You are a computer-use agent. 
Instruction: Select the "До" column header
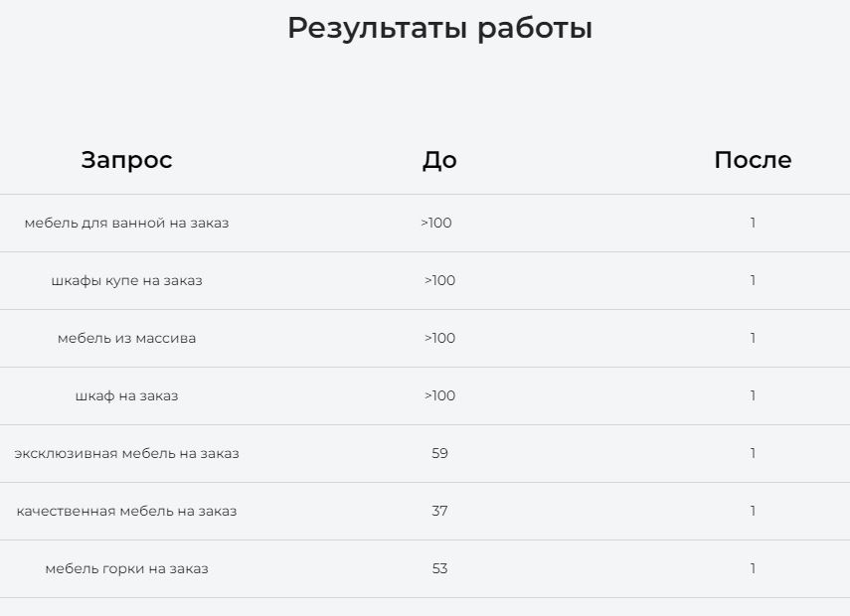(x=439, y=160)
